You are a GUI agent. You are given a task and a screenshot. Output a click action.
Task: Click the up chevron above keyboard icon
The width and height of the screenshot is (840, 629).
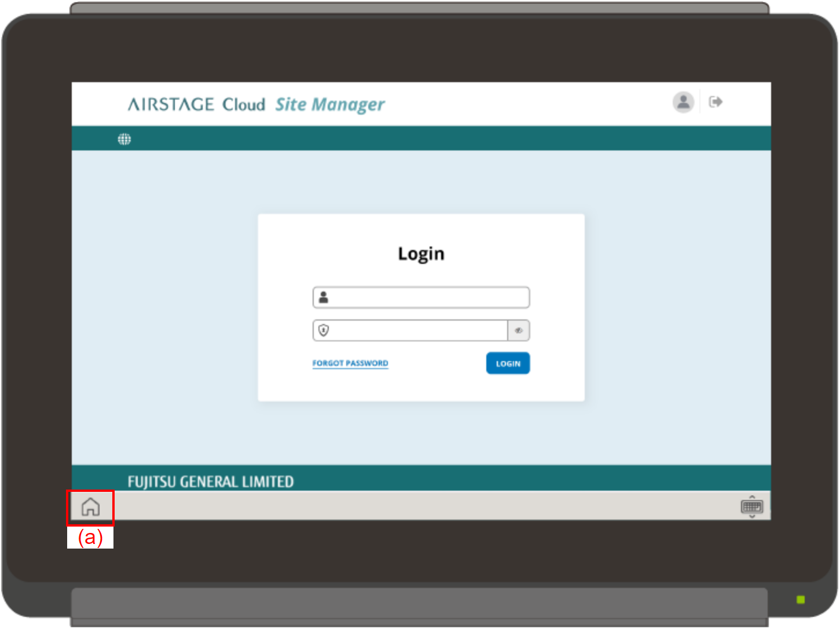click(752, 496)
